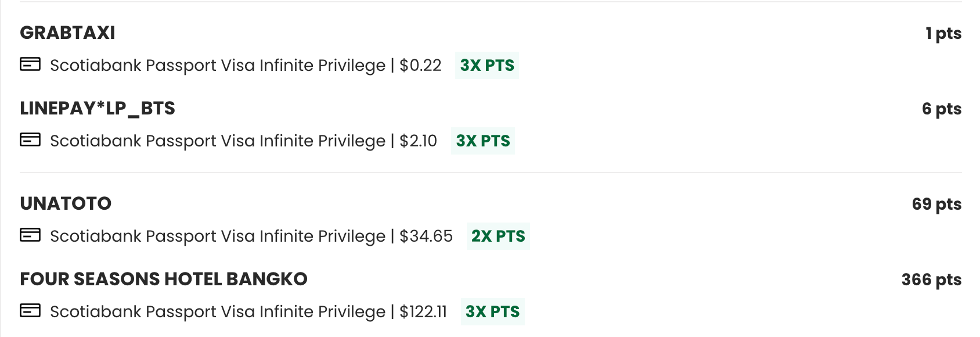The width and height of the screenshot is (980, 337).
Task: Click the 366 pts value for Four Seasons
Action: coord(931,279)
